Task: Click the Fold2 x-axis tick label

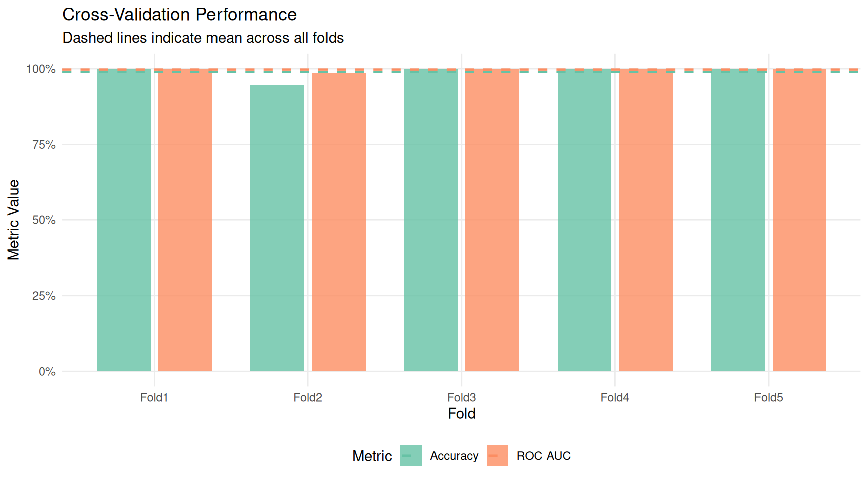Action: pyautogui.click(x=308, y=398)
